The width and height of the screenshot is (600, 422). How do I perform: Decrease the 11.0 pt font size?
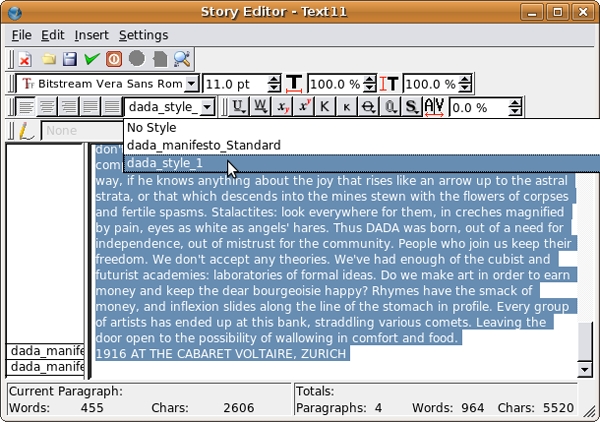[274, 88]
